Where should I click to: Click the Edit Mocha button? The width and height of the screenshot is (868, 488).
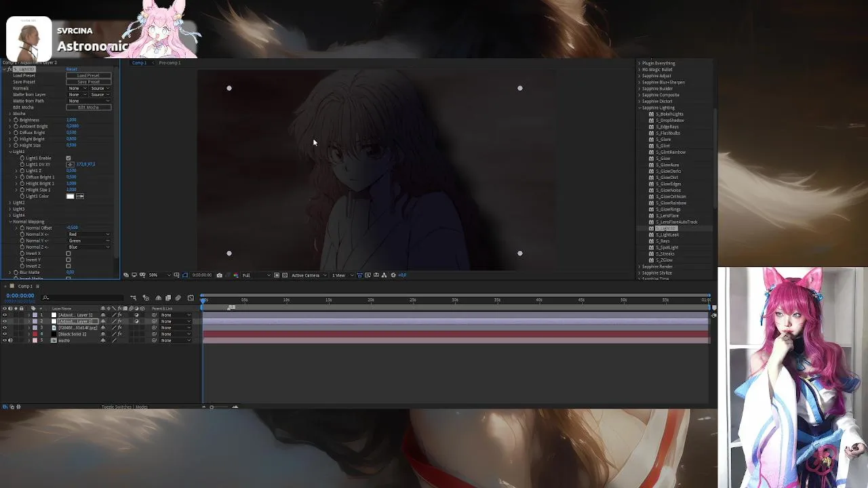(x=88, y=107)
